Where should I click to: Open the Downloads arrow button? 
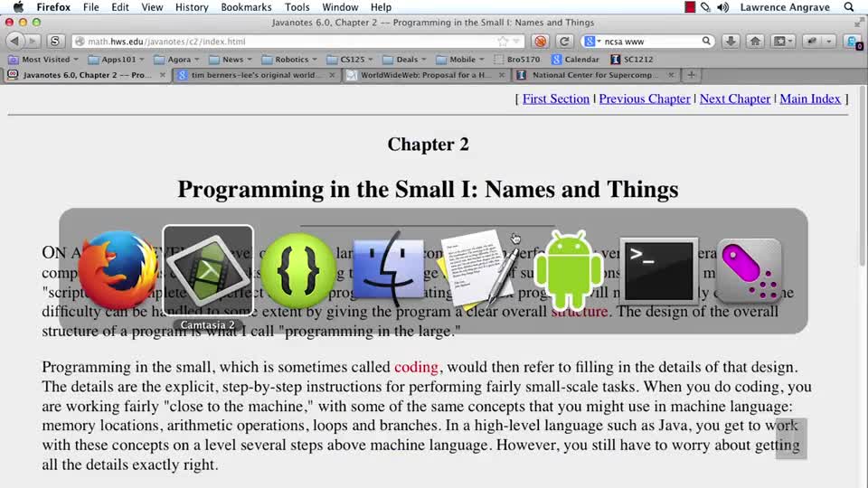[731, 41]
